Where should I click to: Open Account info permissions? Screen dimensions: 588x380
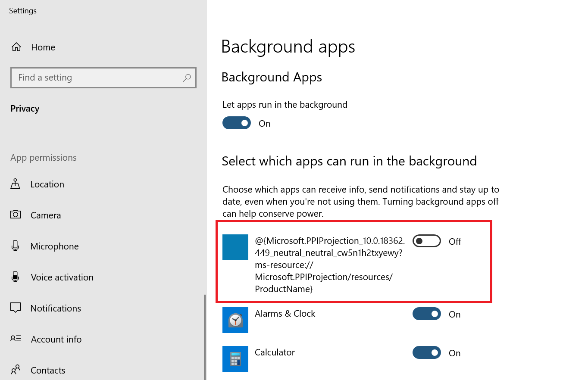[x=56, y=339]
